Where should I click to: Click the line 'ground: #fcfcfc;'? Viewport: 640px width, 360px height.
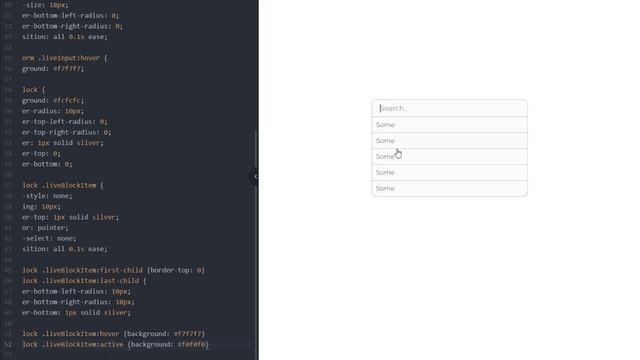(x=53, y=100)
